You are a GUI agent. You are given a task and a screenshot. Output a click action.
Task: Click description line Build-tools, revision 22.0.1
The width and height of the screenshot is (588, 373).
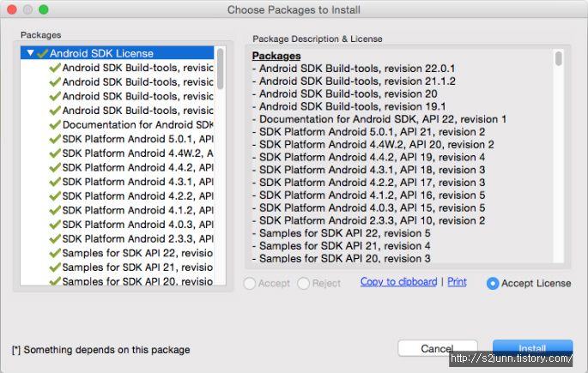(x=354, y=69)
